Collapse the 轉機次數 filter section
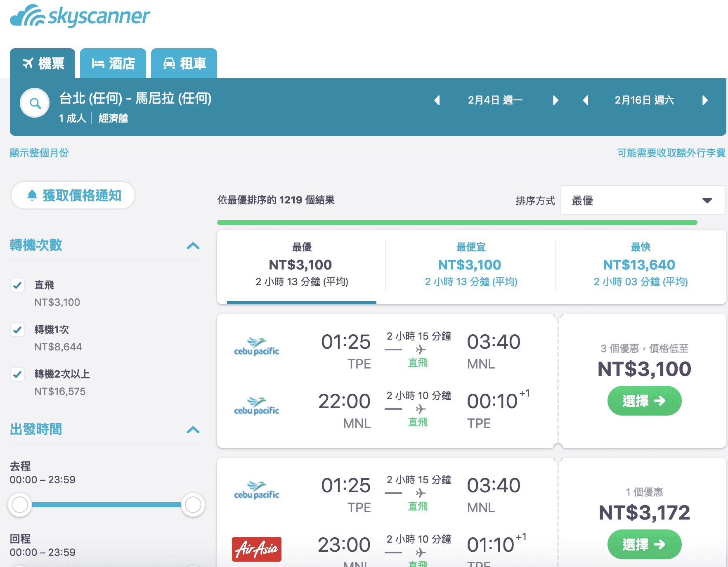728x567 pixels. point(193,246)
